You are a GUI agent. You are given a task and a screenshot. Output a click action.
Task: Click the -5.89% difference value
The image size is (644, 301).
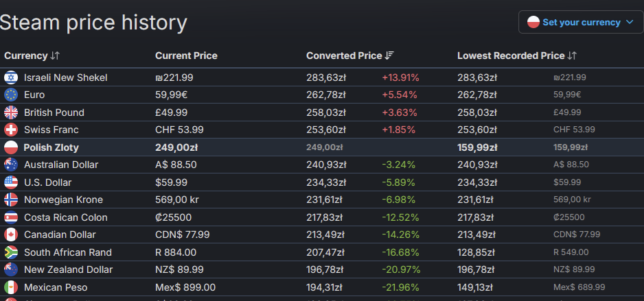click(x=398, y=182)
